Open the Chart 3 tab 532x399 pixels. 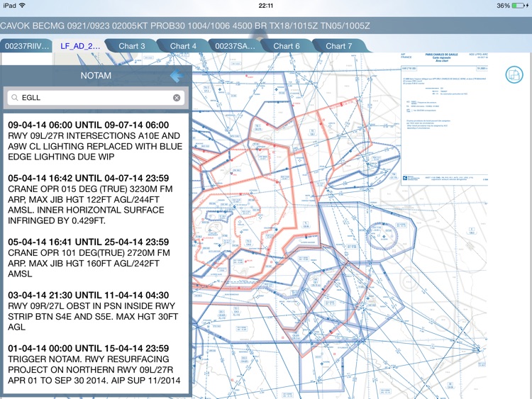(x=132, y=46)
